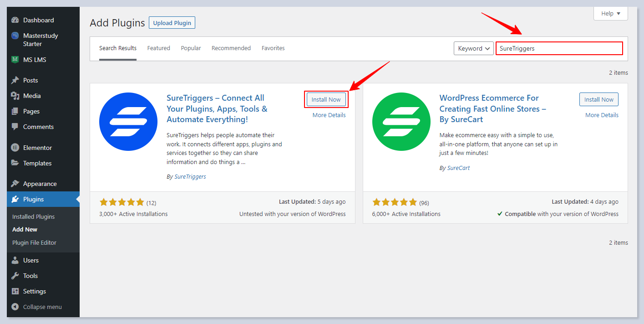The height and width of the screenshot is (324, 644).
Task: Switch to the Popular plugins tab
Action: (x=191, y=48)
